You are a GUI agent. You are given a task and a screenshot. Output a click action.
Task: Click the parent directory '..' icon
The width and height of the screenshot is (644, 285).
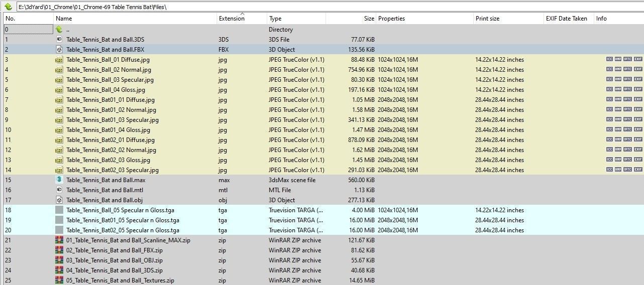click(59, 29)
